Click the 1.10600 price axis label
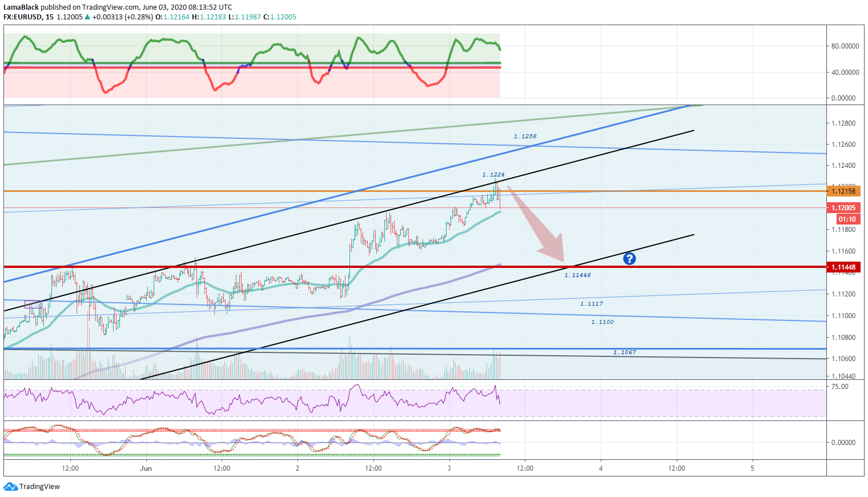Image resolution: width=868 pixels, height=497 pixels. point(843,359)
